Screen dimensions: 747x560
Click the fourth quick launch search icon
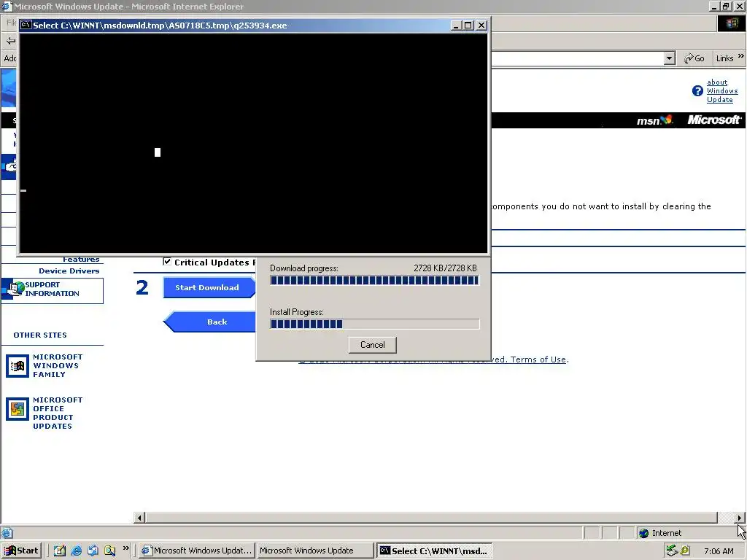(109, 551)
